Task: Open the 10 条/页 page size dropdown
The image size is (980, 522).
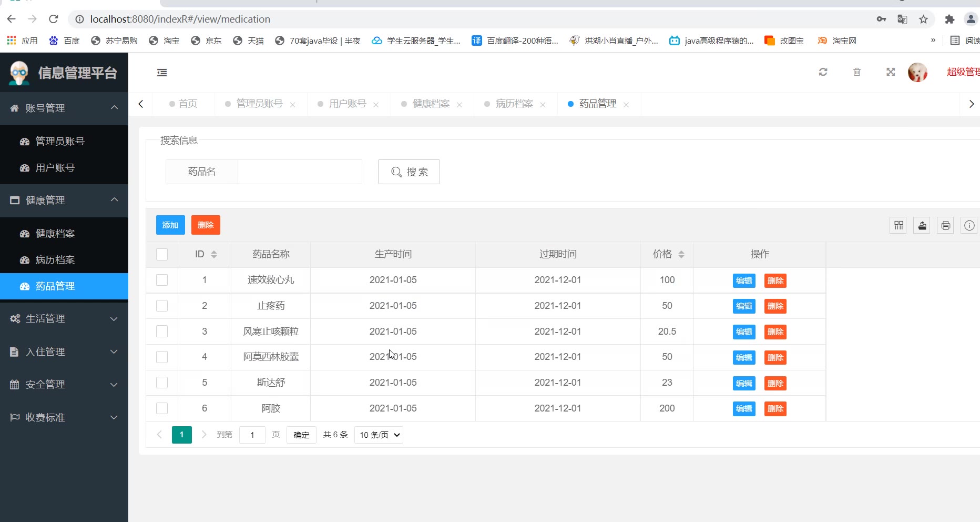Action: click(x=379, y=435)
